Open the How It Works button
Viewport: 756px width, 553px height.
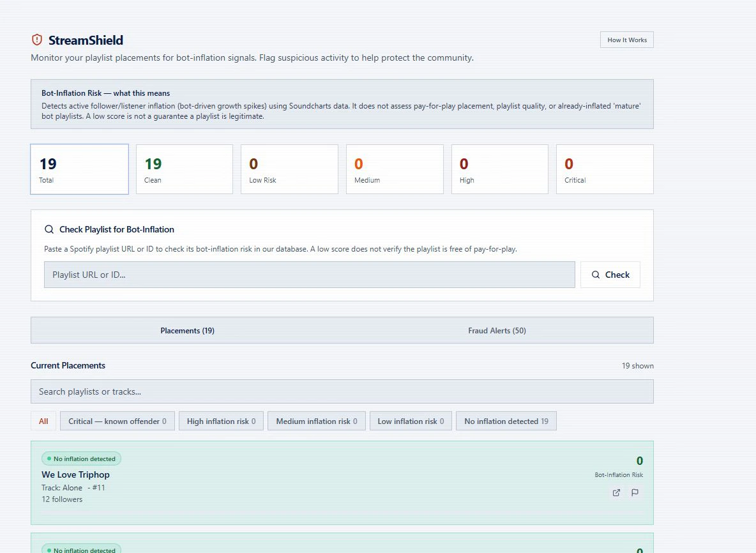pos(627,40)
